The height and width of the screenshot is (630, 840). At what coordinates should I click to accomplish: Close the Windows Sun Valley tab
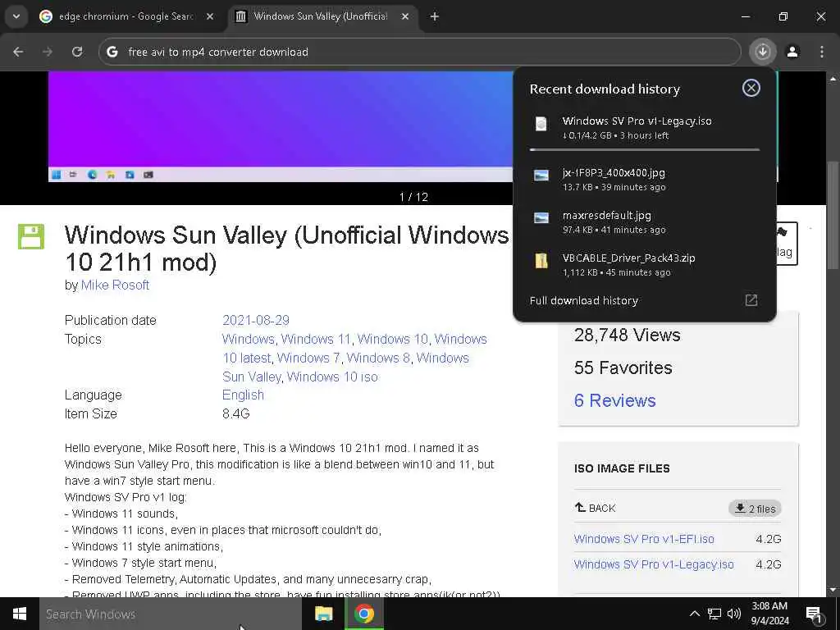pos(405,16)
